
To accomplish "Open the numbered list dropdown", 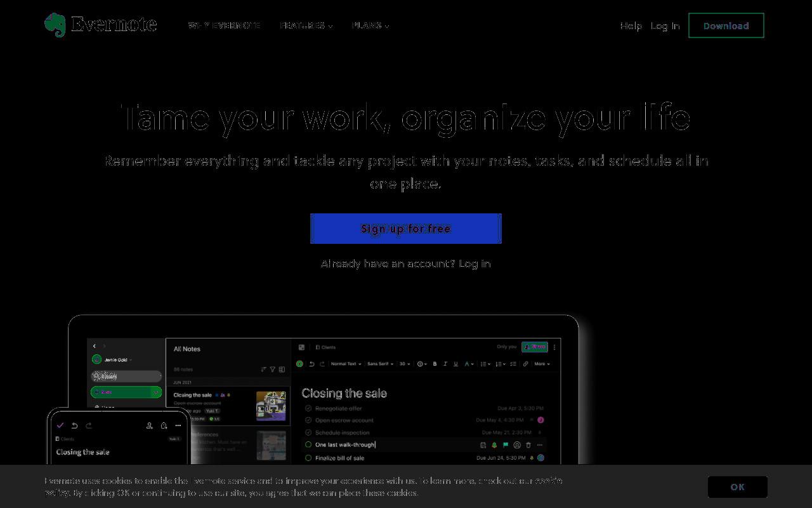I will (x=500, y=364).
